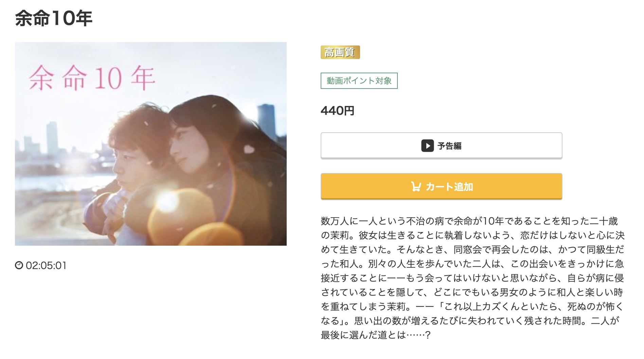
Task: Open the 余命10年 movie poster thumbnail
Action: (x=151, y=144)
